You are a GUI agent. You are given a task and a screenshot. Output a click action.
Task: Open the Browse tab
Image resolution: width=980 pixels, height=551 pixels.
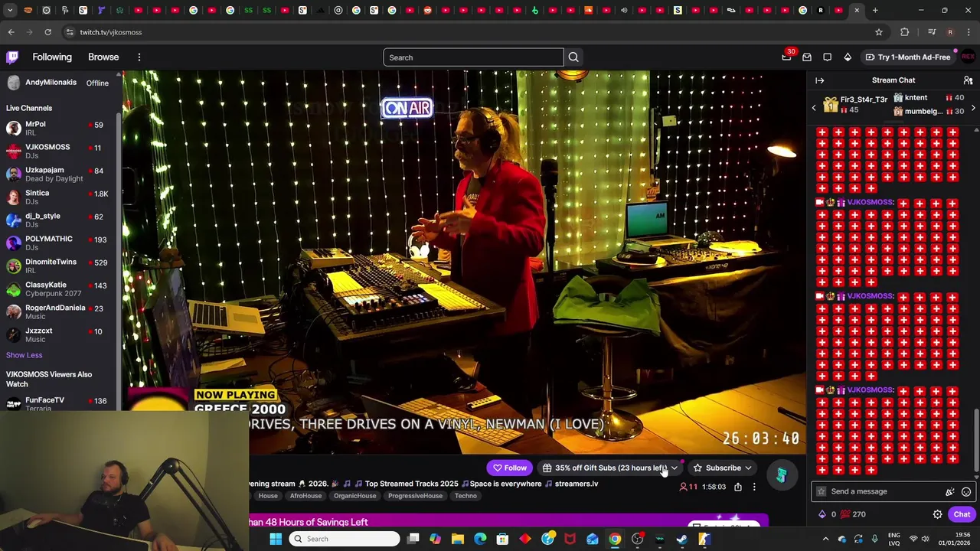pos(103,57)
